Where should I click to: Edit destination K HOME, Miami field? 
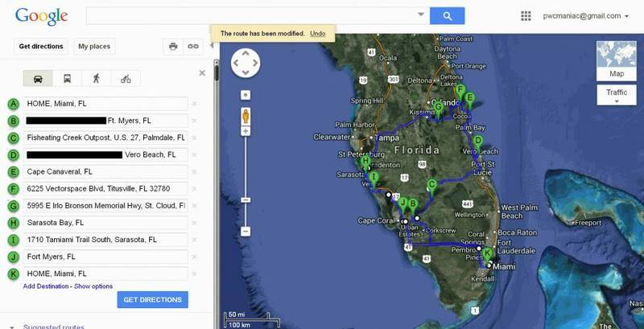click(x=105, y=273)
